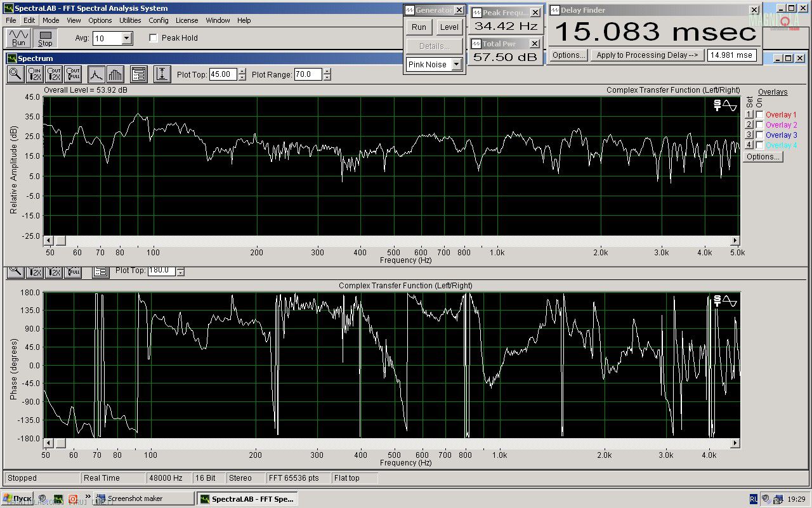Screen dimensions: 812x508
Task: Click the Delay Finder Options button
Action: pos(568,55)
